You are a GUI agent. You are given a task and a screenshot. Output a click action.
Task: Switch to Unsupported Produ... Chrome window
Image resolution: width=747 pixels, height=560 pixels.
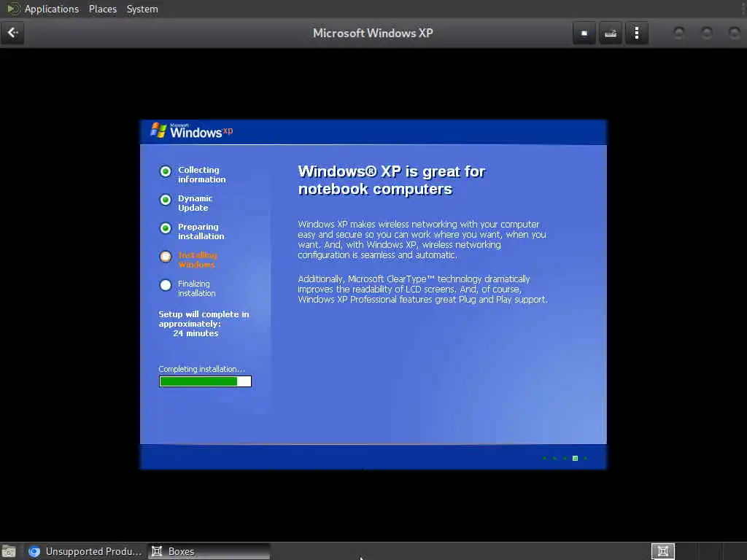click(x=85, y=551)
